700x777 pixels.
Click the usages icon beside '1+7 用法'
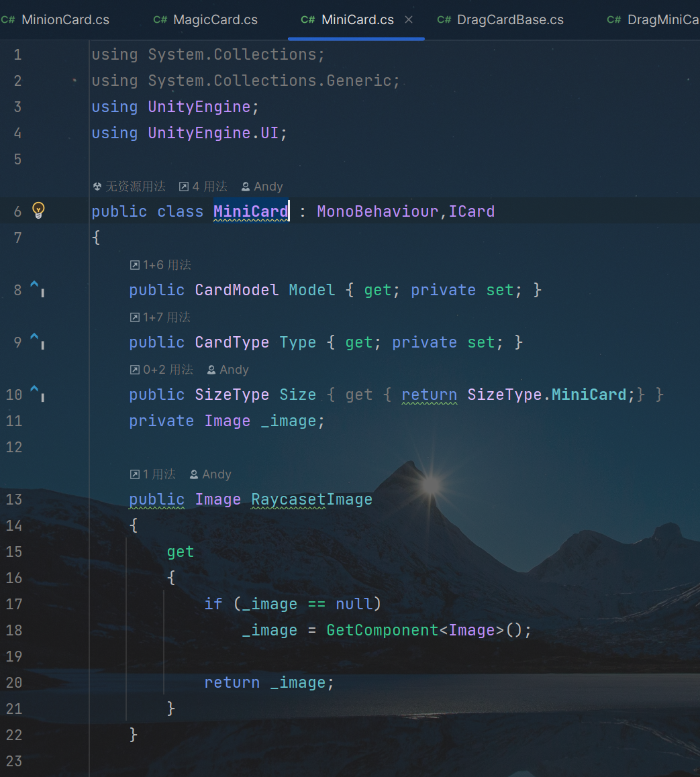(x=134, y=317)
